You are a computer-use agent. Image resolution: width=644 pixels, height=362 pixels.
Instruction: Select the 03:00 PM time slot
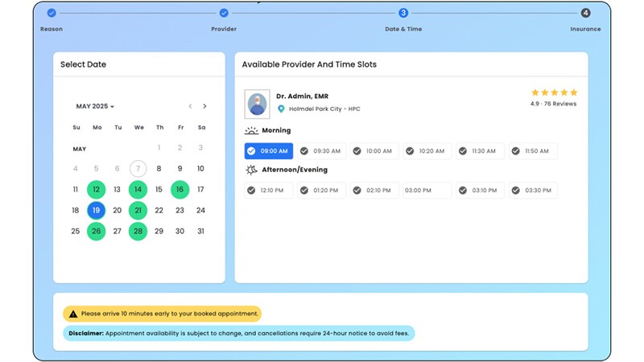426,191
